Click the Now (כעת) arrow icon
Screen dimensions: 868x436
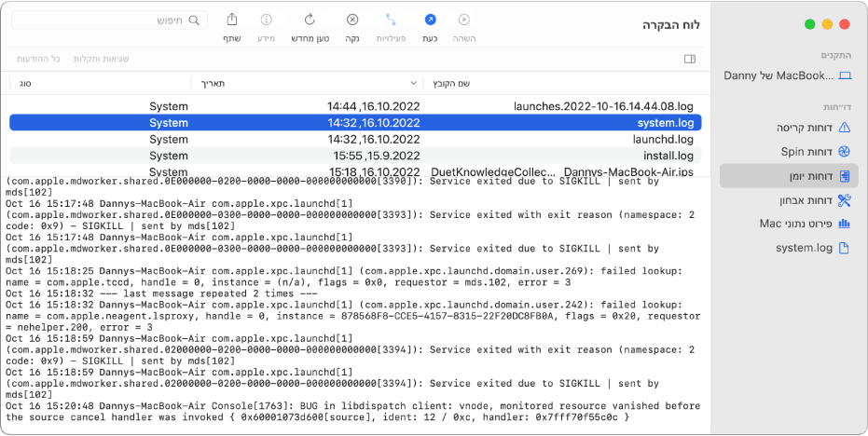(430, 20)
